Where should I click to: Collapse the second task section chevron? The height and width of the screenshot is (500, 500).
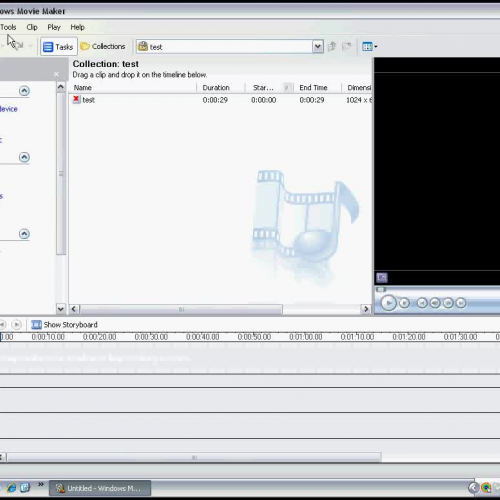[24, 157]
